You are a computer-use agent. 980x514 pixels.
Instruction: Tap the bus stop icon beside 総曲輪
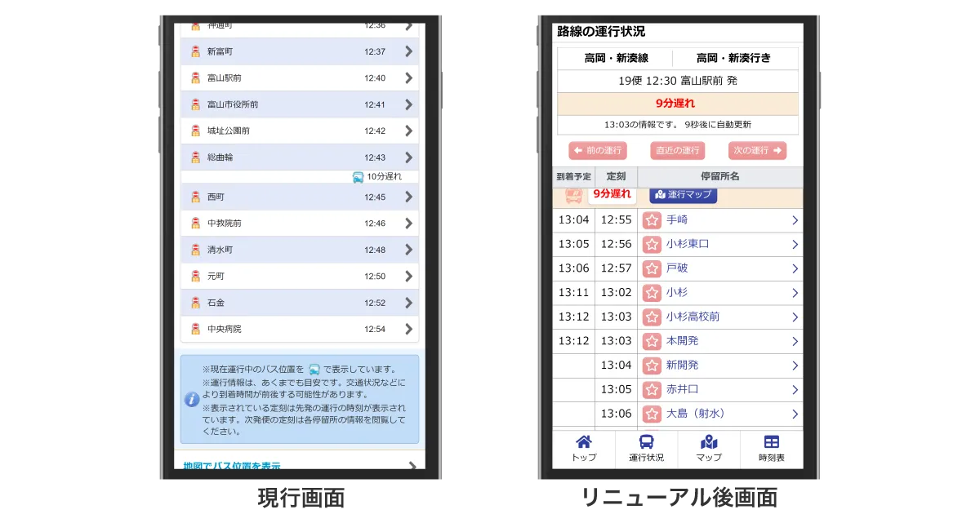[195, 157]
